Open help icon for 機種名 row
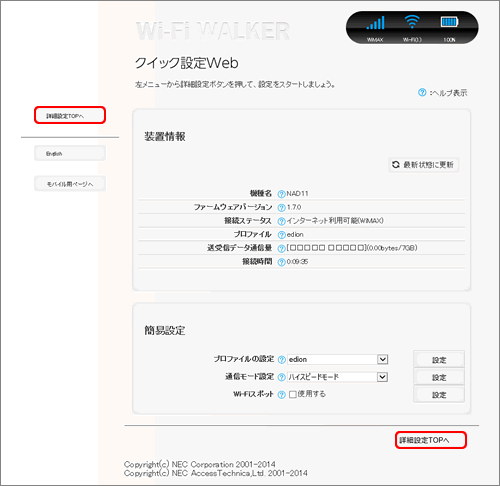 coord(281,194)
